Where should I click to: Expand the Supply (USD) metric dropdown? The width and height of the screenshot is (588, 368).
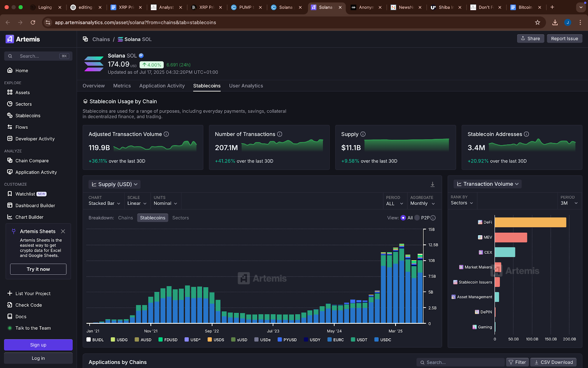click(x=115, y=184)
